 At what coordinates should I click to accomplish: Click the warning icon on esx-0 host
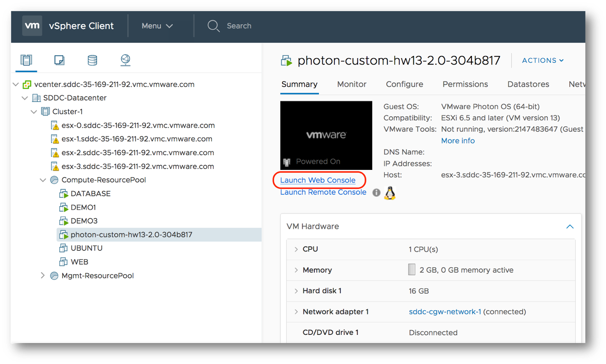55,125
